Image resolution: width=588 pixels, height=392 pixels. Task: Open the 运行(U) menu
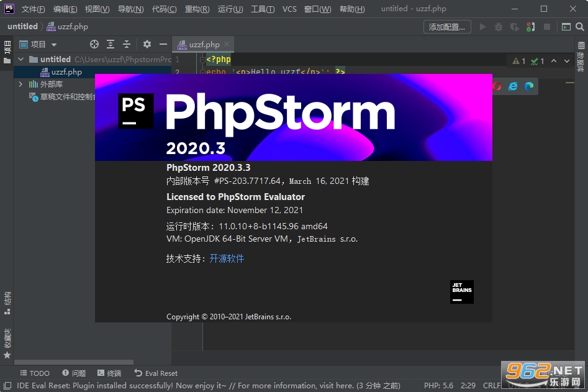click(230, 9)
